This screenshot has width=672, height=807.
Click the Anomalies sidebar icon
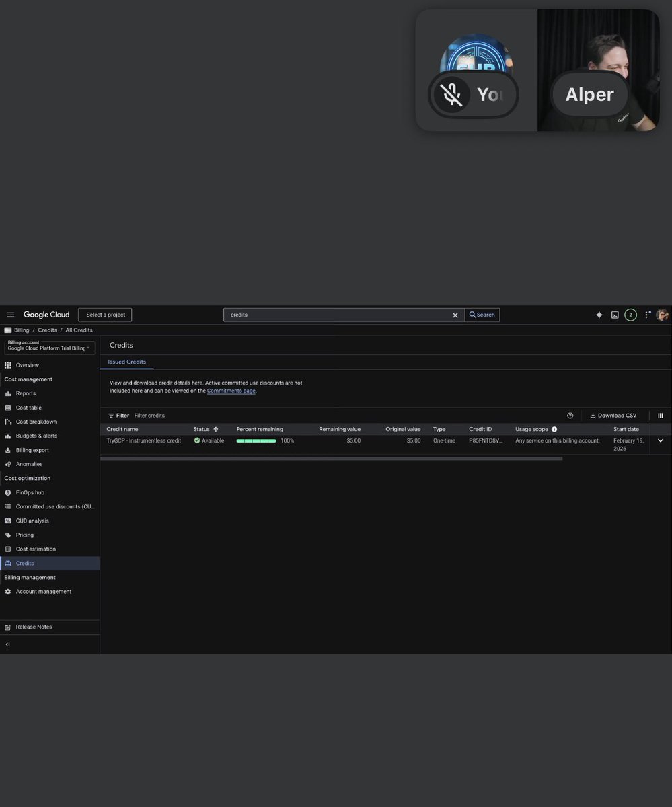[8, 464]
